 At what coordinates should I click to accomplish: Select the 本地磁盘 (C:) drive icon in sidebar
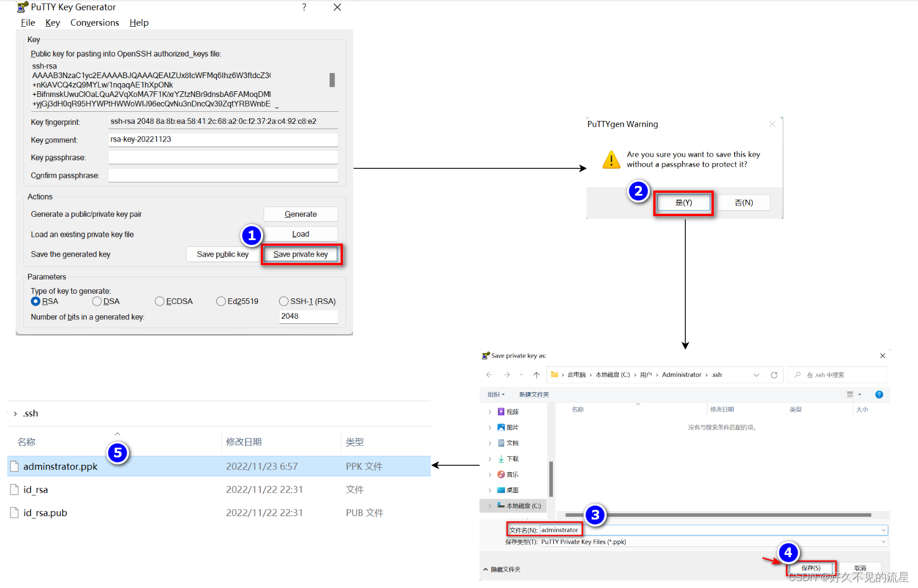coord(501,505)
